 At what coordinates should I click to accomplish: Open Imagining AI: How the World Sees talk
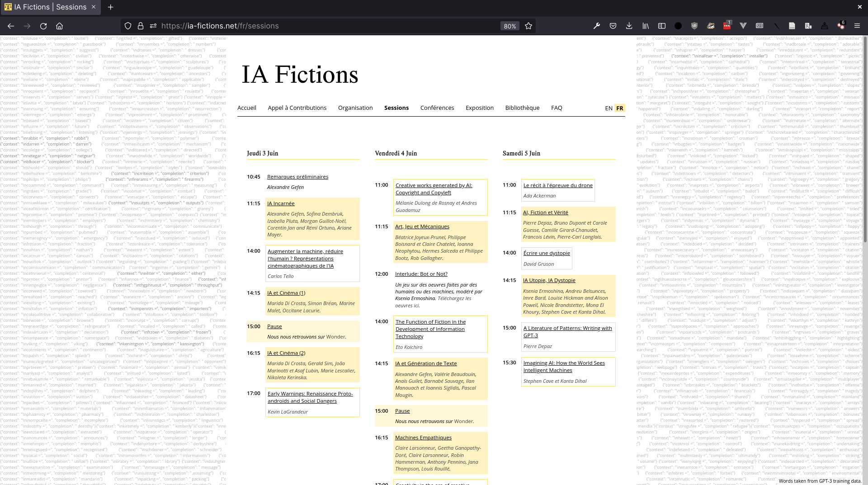(564, 367)
